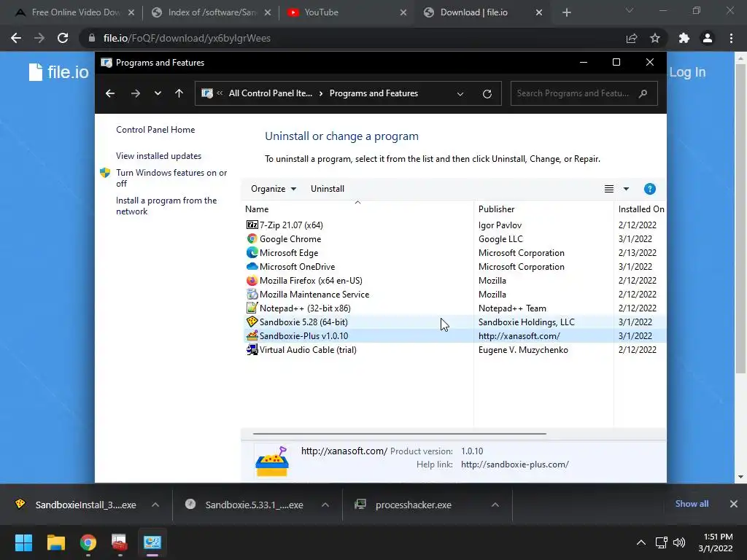This screenshot has width=747, height=560.
Task: Click the Mozilla Maintenance Service icon
Action: point(252,294)
